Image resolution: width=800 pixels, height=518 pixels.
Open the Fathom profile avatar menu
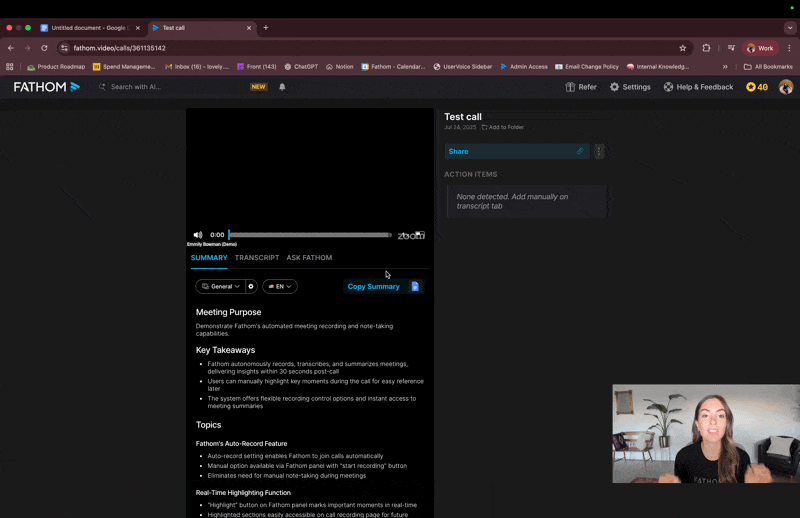[x=786, y=87]
